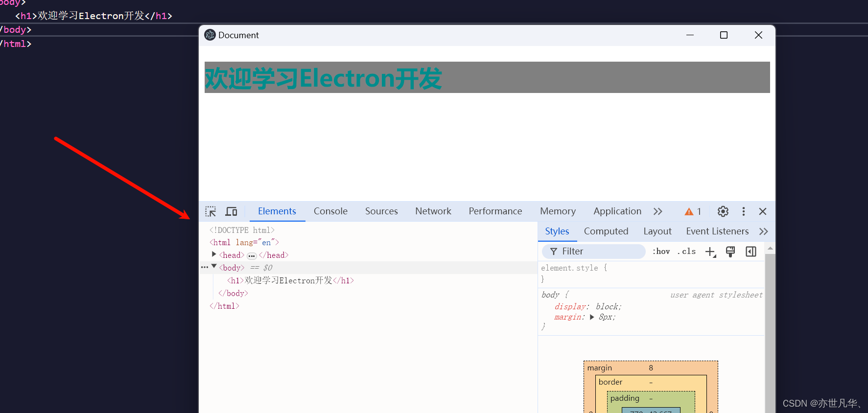868x413 pixels.
Task: Select the html lang="en" node
Action: point(244,243)
